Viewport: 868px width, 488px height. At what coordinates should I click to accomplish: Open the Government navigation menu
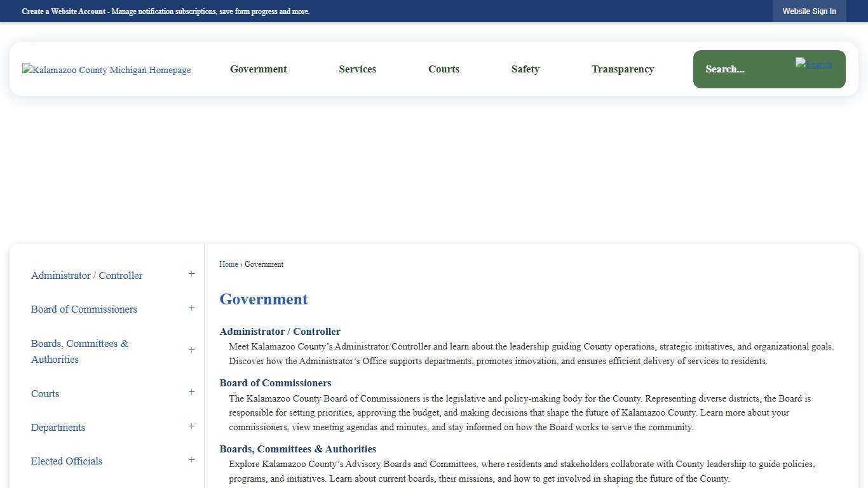tap(258, 69)
